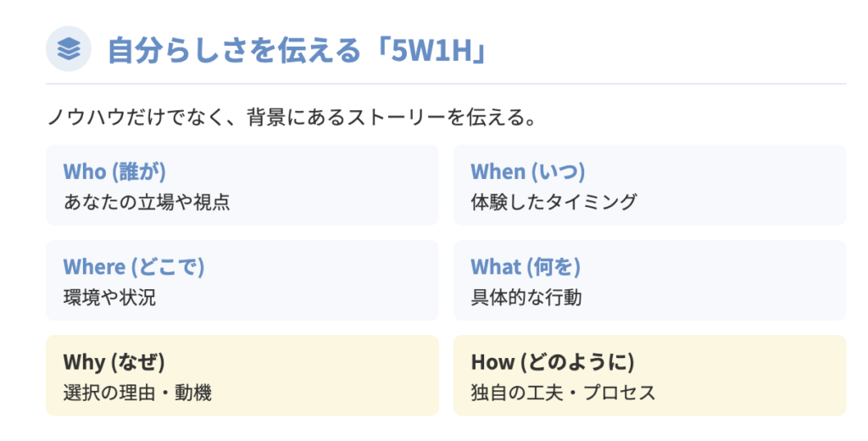Screen dimensions: 868x441
Task: Select the Why (なぜ) card title
Action: pyautogui.click(x=114, y=362)
